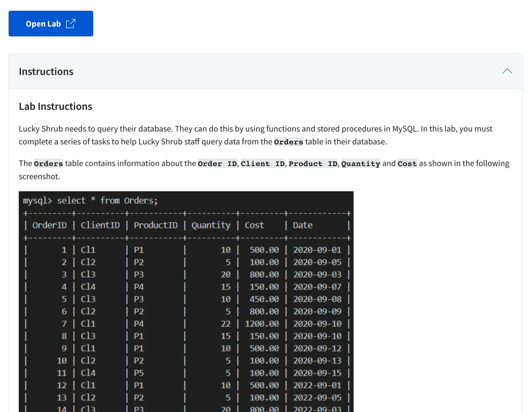Click the Client ID code label
Screen dimensions: 532x412
(263, 163)
